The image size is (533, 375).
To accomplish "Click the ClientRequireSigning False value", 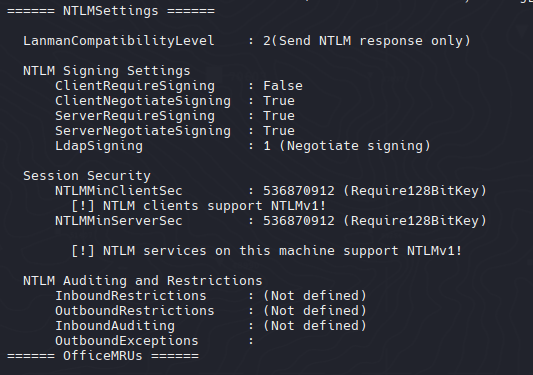I will pyautogui.click(x=283, y=86).
